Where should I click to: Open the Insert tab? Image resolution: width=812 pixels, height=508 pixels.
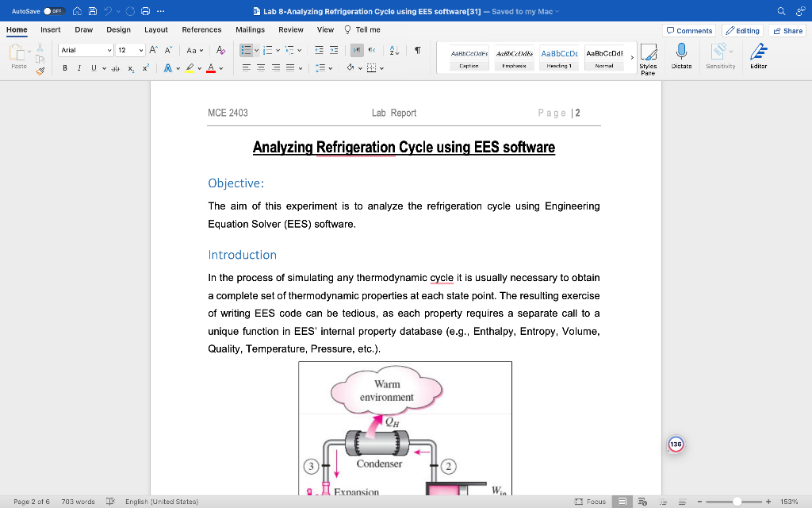click(x=51, y=29)
